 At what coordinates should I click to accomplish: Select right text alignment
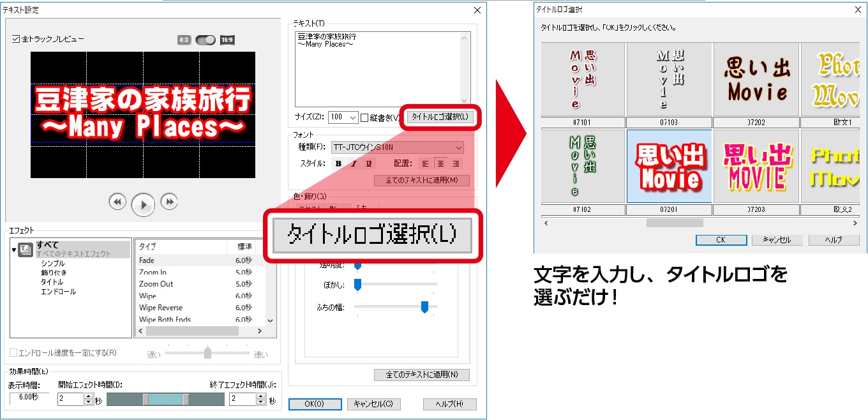click(456, 164)
